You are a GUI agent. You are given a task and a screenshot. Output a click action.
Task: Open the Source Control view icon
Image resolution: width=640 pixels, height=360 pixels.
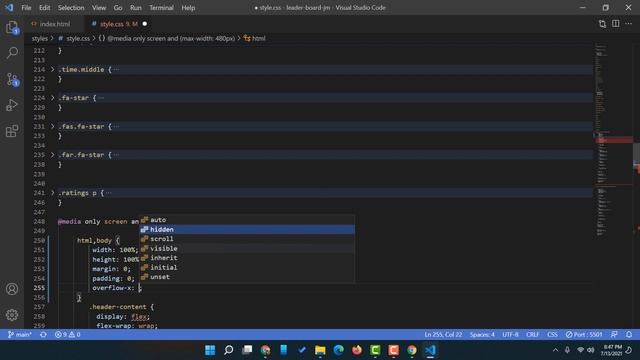[12, 79]
